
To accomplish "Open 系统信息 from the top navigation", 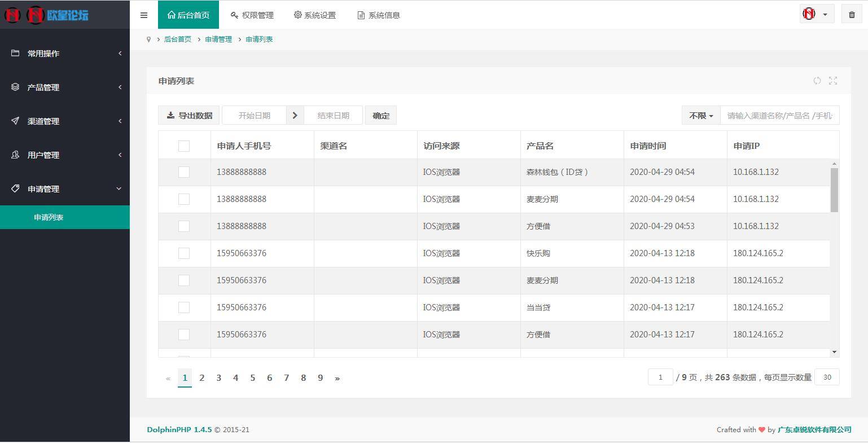I will tap(378, 15).
